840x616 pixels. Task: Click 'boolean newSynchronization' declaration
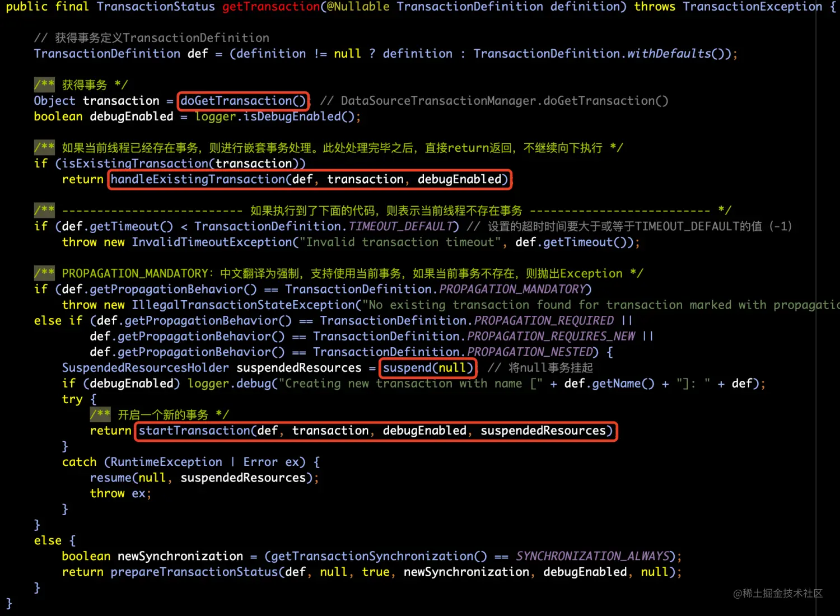tap(152, 556)
